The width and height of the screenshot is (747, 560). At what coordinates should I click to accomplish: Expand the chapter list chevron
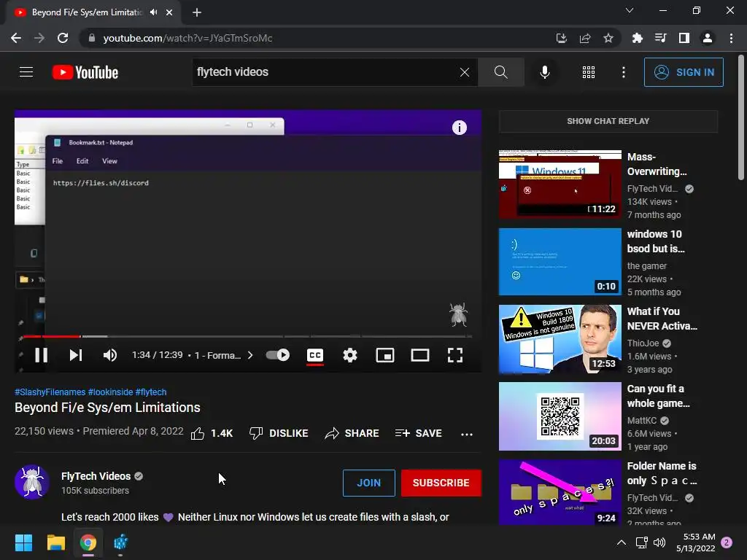pos(250,355)
